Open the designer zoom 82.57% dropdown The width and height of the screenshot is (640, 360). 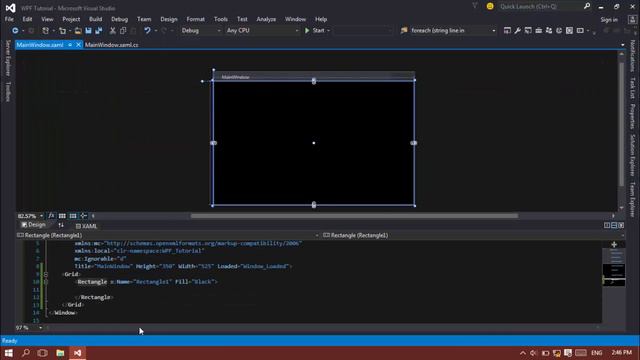(x=41, y=216)
